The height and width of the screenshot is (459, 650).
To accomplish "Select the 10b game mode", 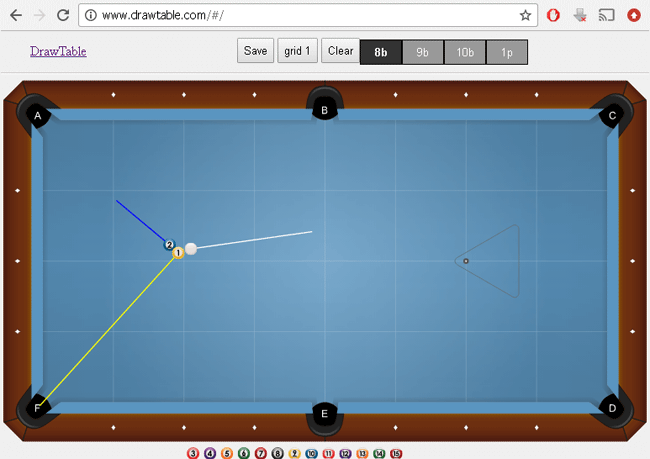I will pos(465,52).
